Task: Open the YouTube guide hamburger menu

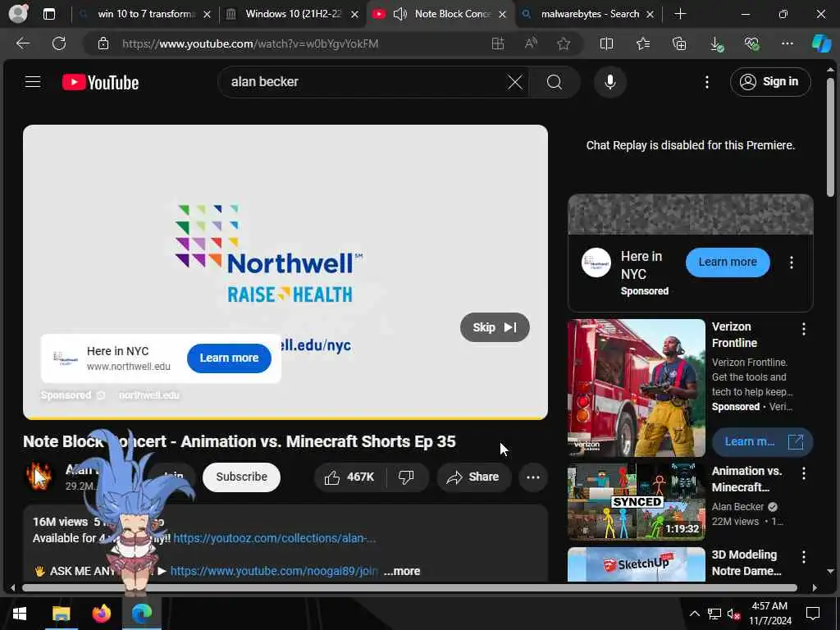Action: 33,82
